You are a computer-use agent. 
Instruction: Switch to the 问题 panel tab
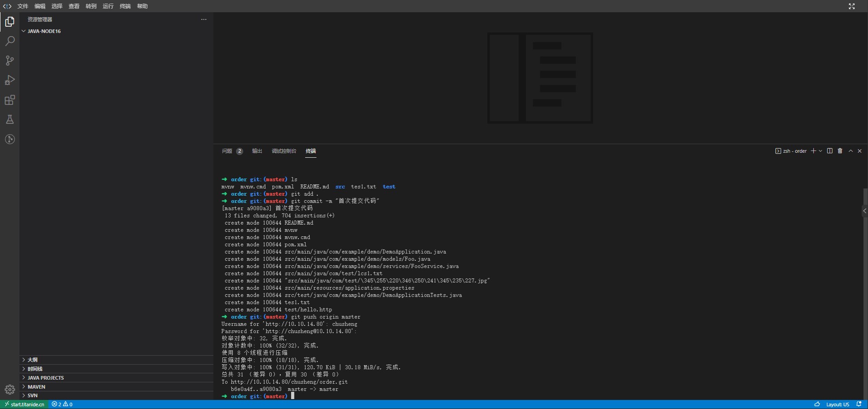click(x=232, y=151)
